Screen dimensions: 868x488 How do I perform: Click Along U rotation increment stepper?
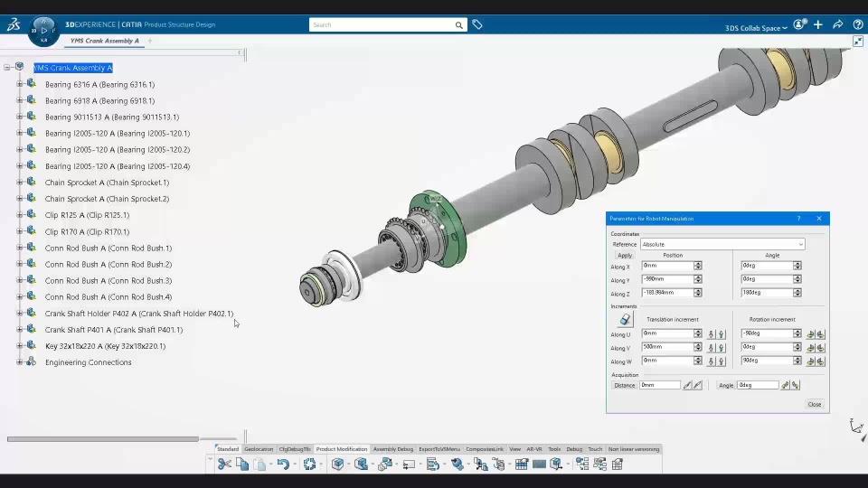[797, 333]
